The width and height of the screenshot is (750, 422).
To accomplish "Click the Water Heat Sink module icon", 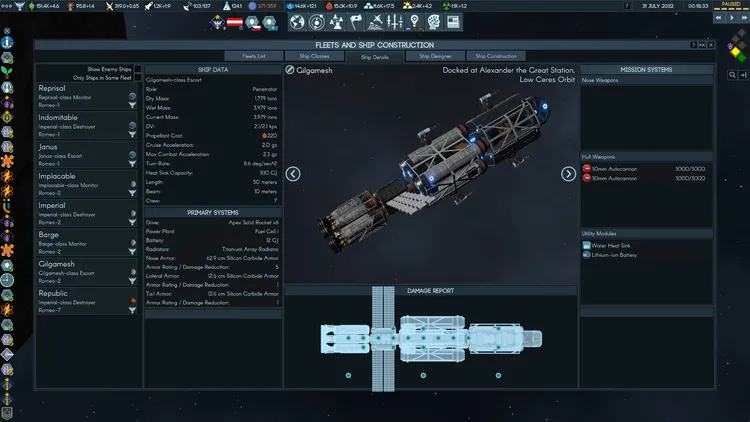I will [586, 245].
